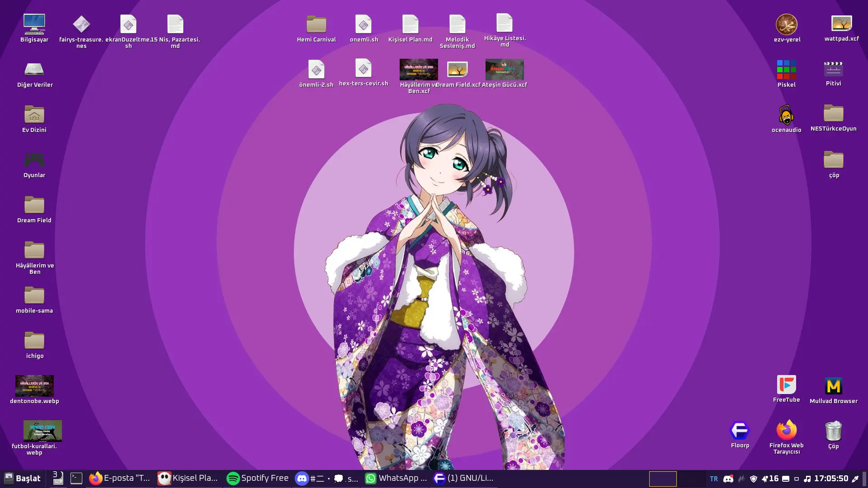The width and height of the screenshot is (868, 488).
Task: Select the mobile-sama folder
Action: [34, 296]
